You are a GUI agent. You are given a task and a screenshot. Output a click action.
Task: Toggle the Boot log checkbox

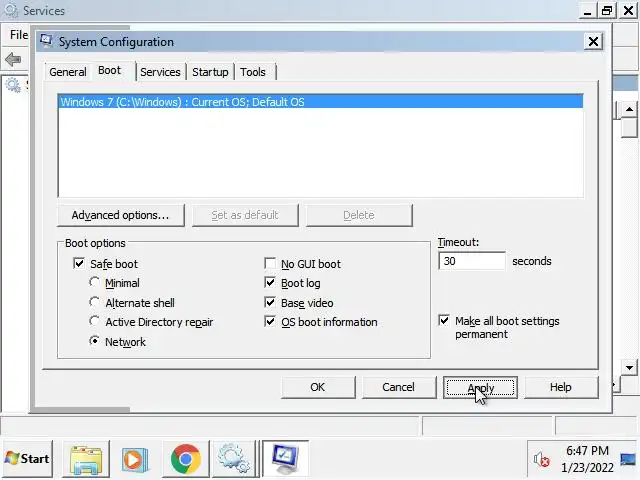(x=270, y=282)
